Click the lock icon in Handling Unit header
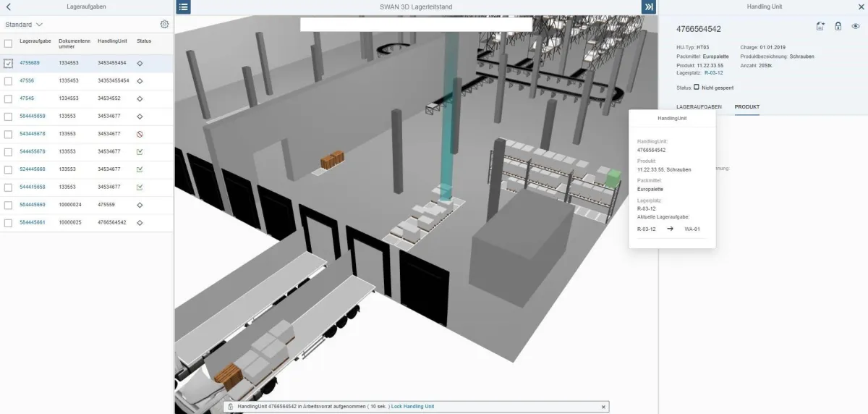The image size is (868, 414). (x=838, y=26)
